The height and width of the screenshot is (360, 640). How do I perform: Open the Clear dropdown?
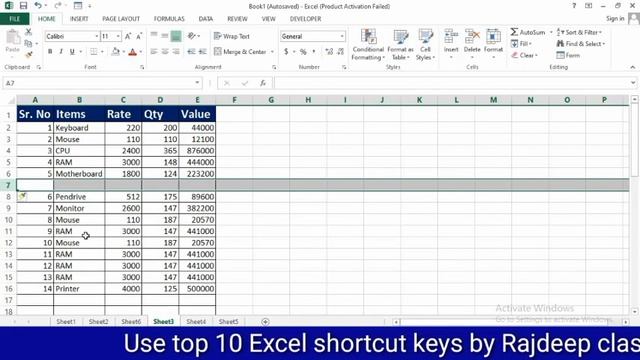tap(524, 55)
